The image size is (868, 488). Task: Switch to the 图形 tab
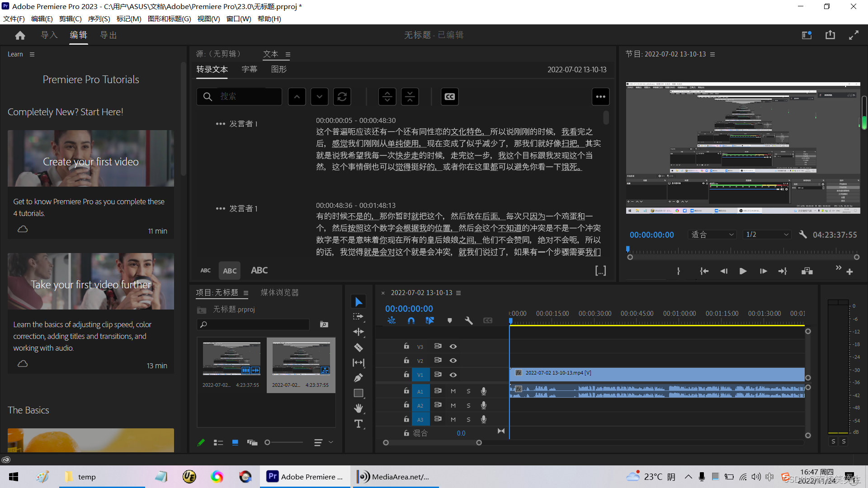click(x=279, y=69)
